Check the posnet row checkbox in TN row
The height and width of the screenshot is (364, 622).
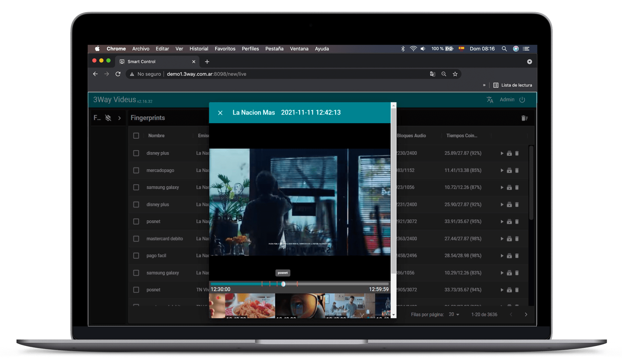pos(136,290)
